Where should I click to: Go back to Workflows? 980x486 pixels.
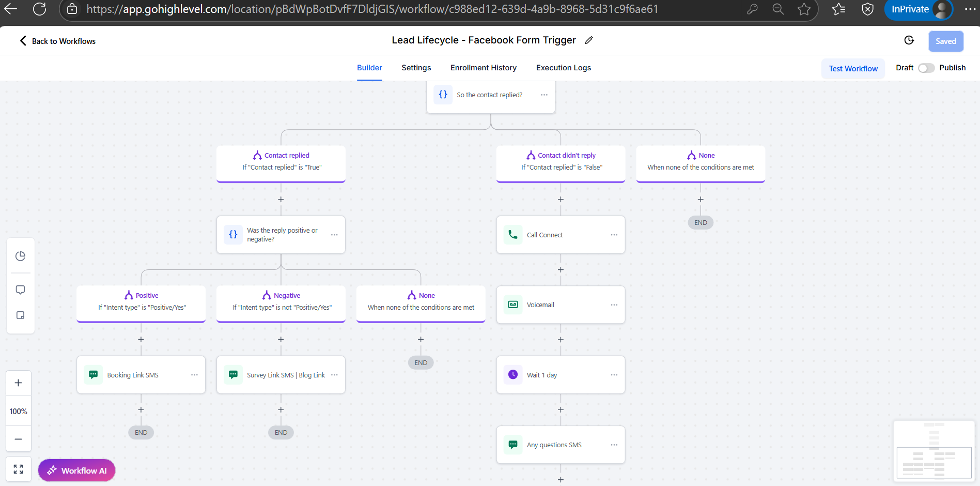[x=58, y=41]
